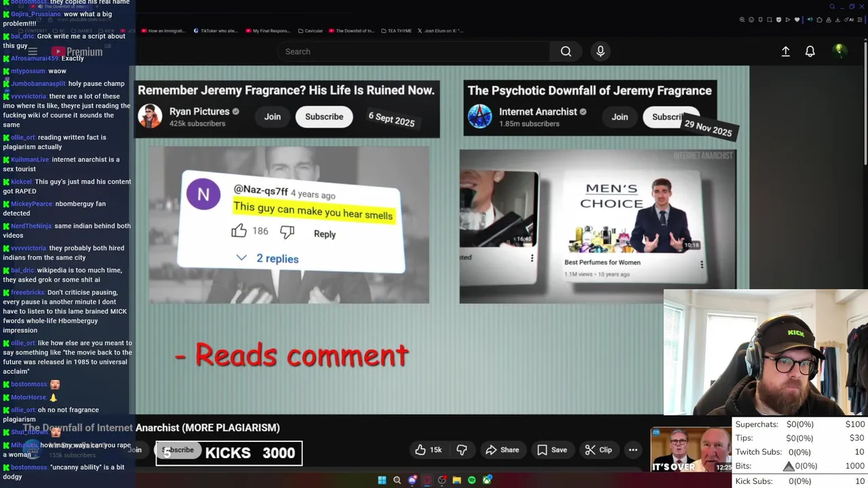Click chat username freebricks
The image size is (868, 488).
click(27, 293)
